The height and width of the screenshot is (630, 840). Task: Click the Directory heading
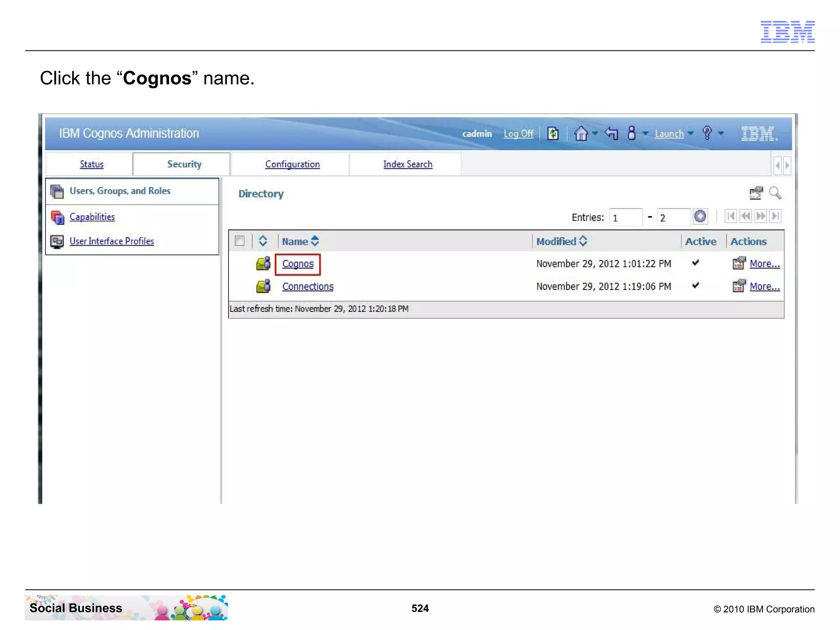point(261,194)
